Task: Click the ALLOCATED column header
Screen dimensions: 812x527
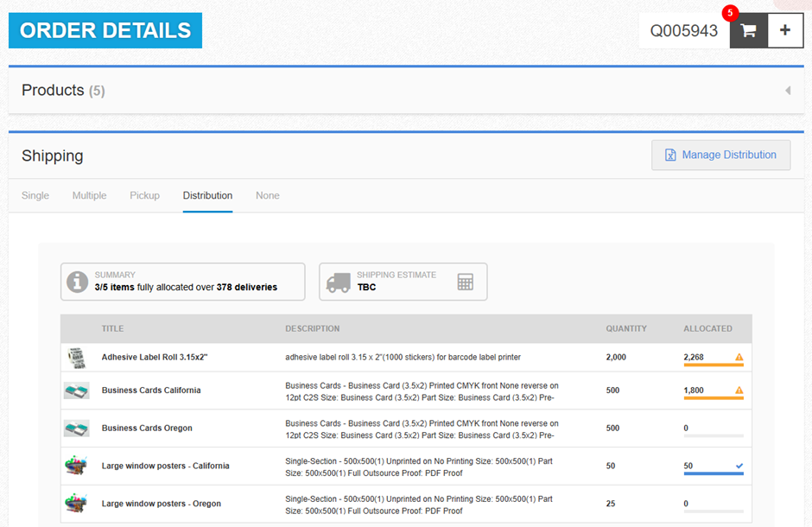Action: pyautogui.click(x=707, y=329)
